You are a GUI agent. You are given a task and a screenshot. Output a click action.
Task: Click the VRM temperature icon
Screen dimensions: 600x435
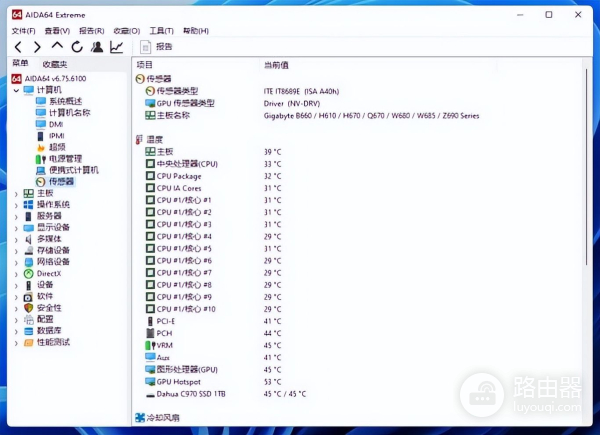[x=150, y=345]
